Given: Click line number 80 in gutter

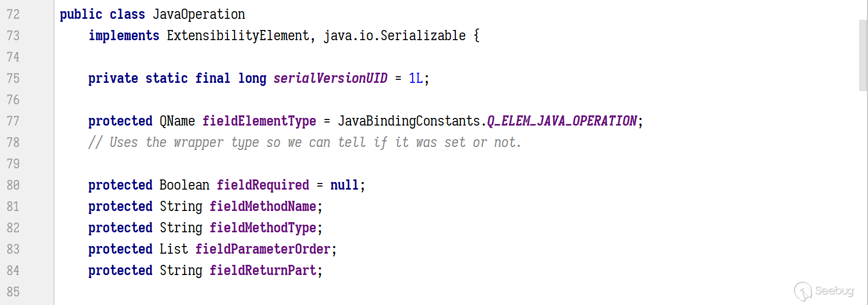Looking at the screenshot, I should (x=13, y=185).
